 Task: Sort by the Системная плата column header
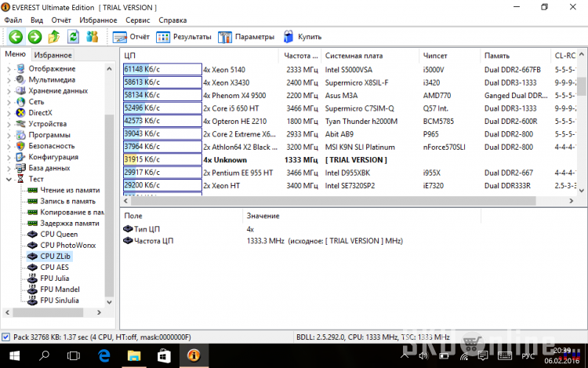point(370,56)
